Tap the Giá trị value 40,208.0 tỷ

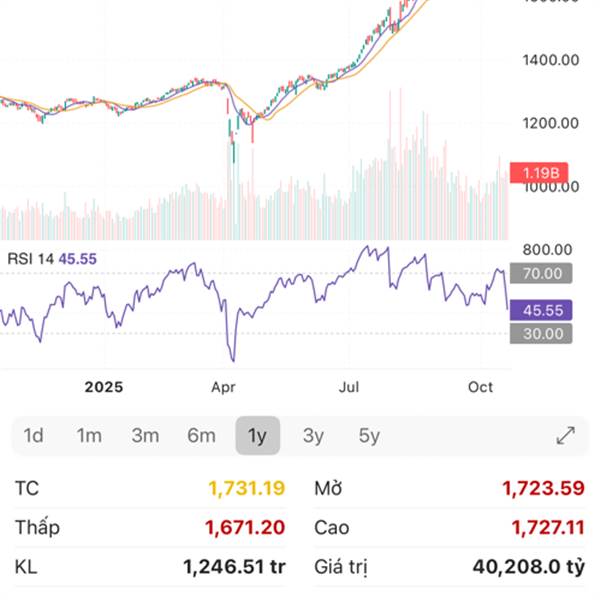click(526, 568)
